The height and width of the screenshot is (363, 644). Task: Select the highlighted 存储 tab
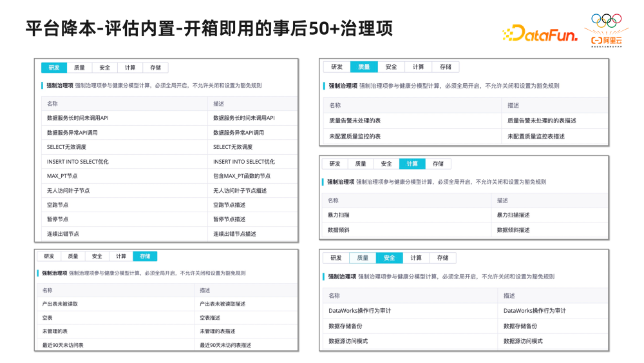145,256
